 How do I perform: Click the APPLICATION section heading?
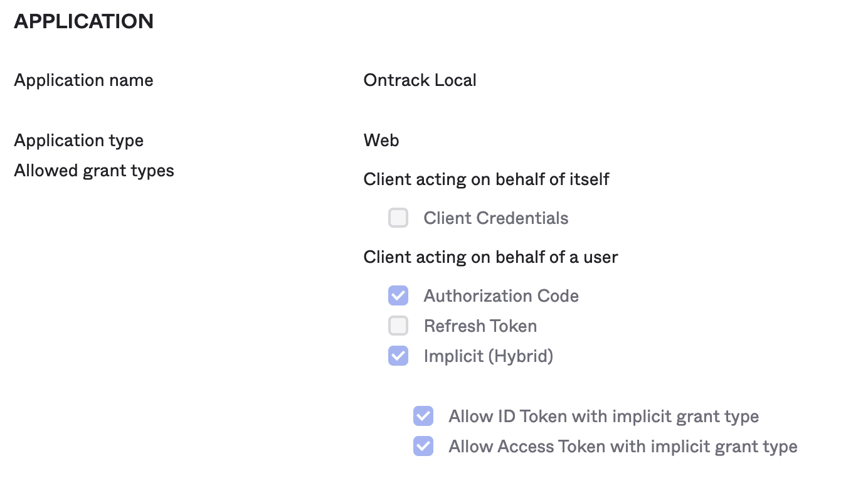(83, 21)
